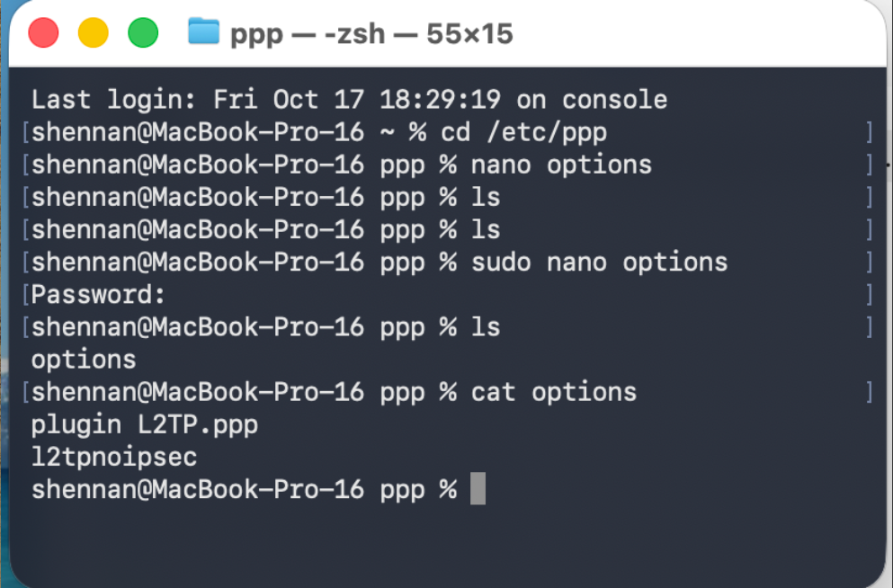Screen dimensions: 893x588
Task: Click the ppp folder proxy icon in title bar
Action: click(x=203, y=32)
